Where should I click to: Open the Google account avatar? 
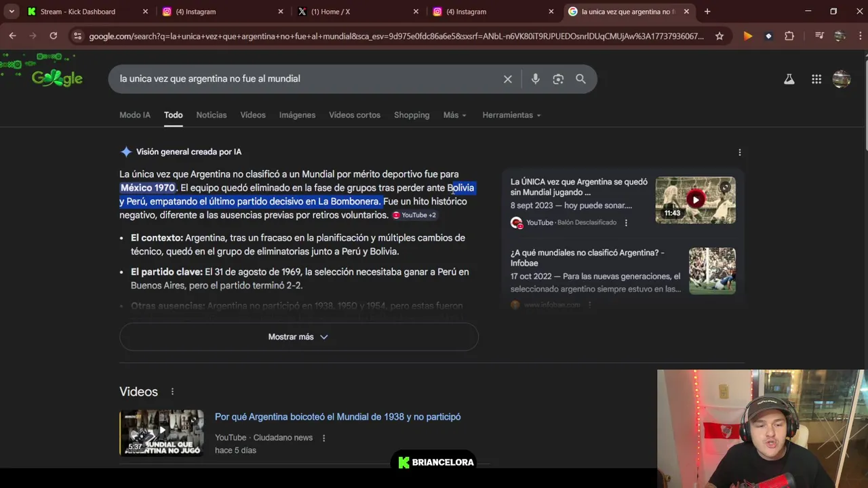point(842,79)
